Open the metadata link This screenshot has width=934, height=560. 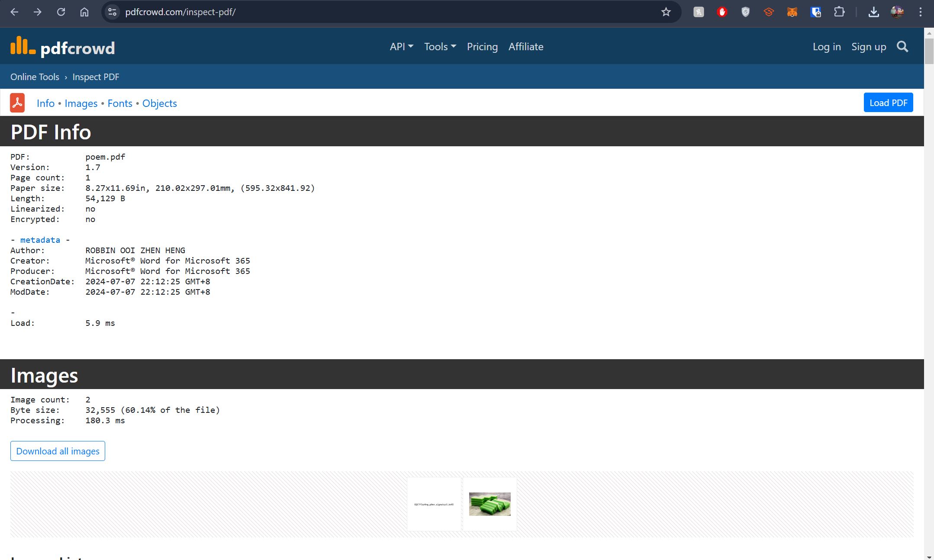pyautogui.click(x=40, y=240)
